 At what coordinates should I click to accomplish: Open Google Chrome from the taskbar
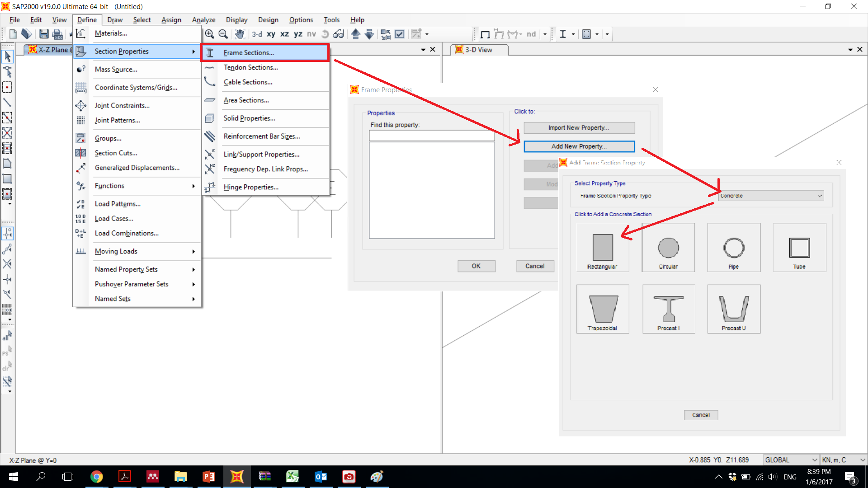click(96, 477)
